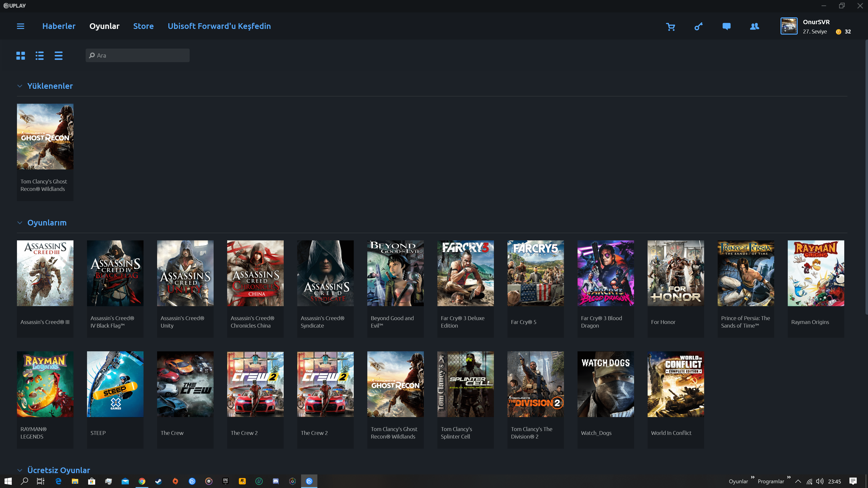Collapse the Oyunlarım section
This screenshot has height=488, width=868.
[20, 223]
